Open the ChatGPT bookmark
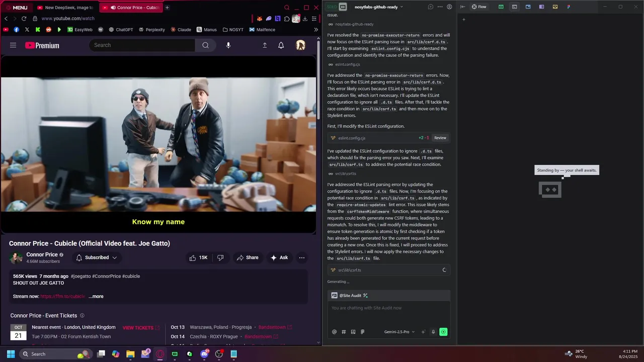Viewport: 644px width, 362px height. pos(121,30)
